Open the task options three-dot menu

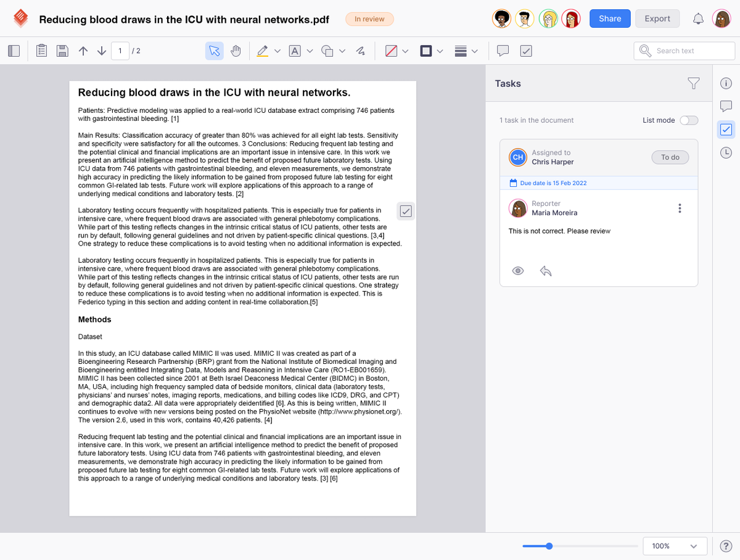coord(680,208)
